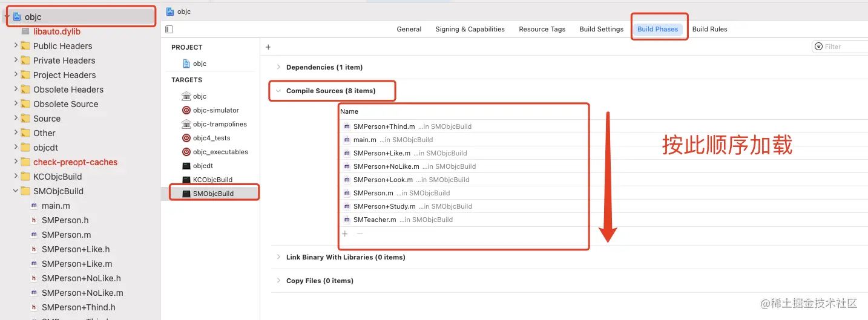
Task: Select objc project root in navigator
Action: [x=33, y=17]
